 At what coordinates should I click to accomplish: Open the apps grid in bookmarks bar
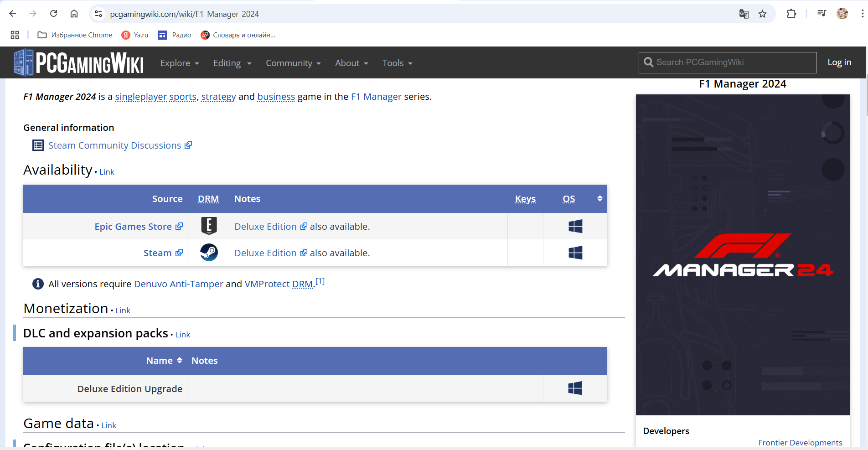click(x=15, y=35)
